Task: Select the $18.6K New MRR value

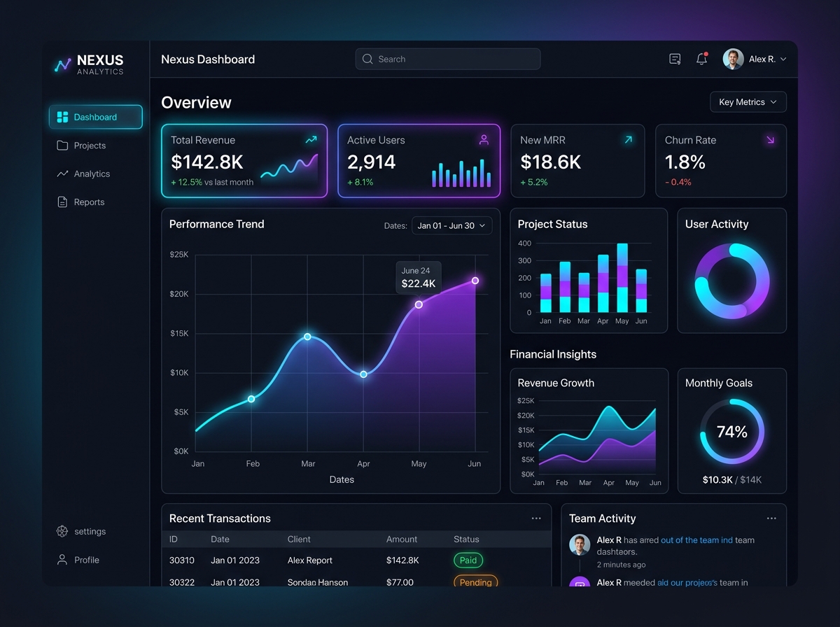Action: 551,162
